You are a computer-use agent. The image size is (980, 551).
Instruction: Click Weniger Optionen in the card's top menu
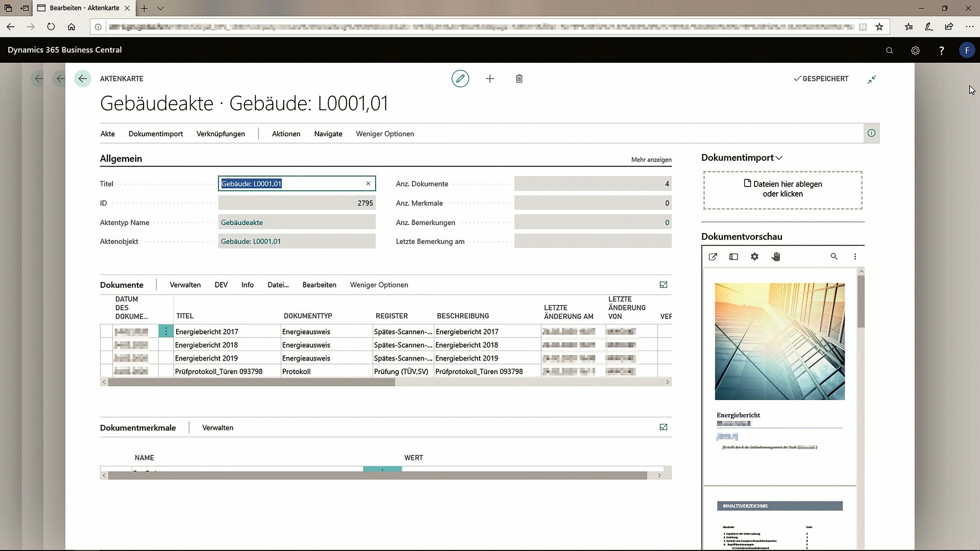pyautogui.click(x=385, y=134)
